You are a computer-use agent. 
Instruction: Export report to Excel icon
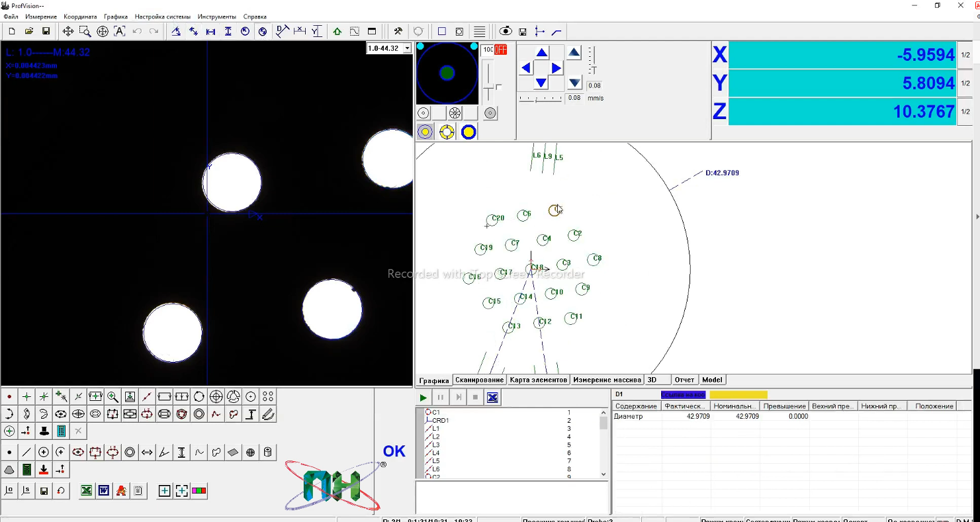(86, 491)
